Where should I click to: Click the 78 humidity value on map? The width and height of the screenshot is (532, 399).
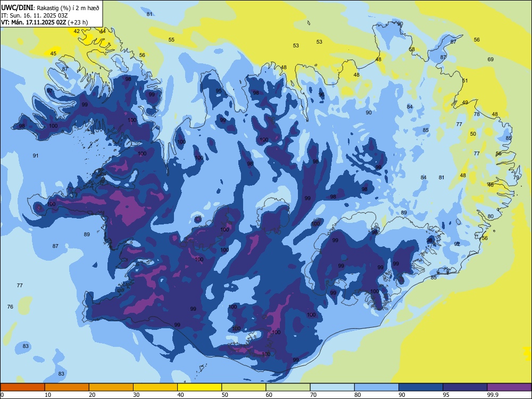pos(477,114)
